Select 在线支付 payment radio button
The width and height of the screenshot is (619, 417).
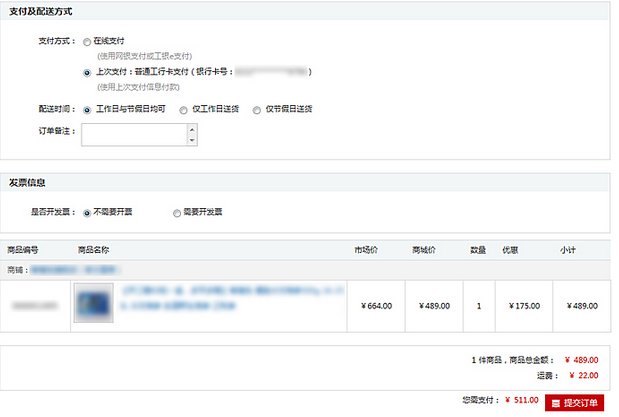87,42
